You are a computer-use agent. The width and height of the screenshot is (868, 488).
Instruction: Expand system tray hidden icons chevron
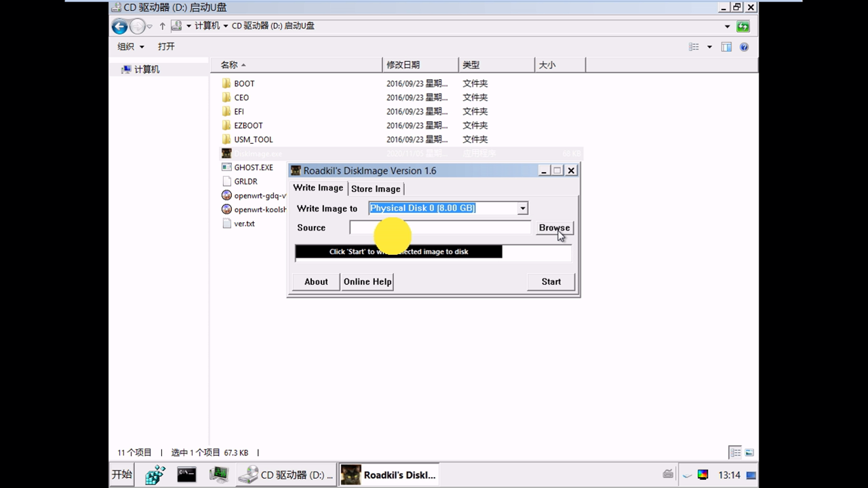[x=687, y=475]
